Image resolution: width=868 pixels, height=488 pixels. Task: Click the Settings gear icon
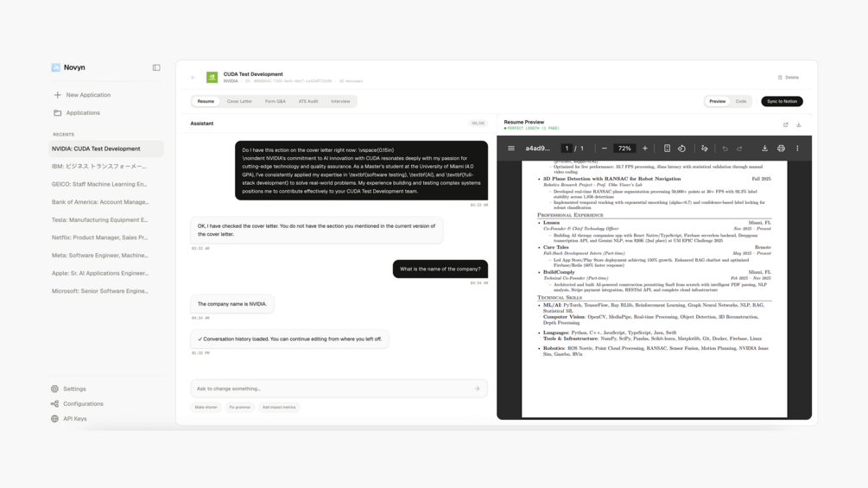(x=54, y=389)
